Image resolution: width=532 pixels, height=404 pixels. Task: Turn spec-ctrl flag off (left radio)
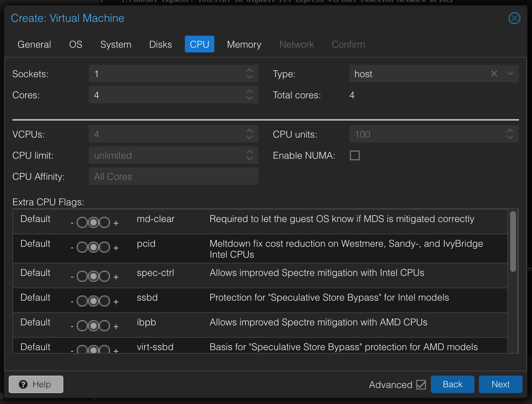(x=82, y=276)
